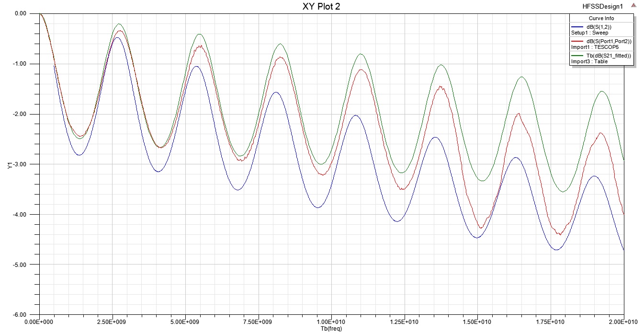Screen dimensions: 644x334
Task: Select the 'Tb(freq)' x-axis label
Action: (331, 329)
